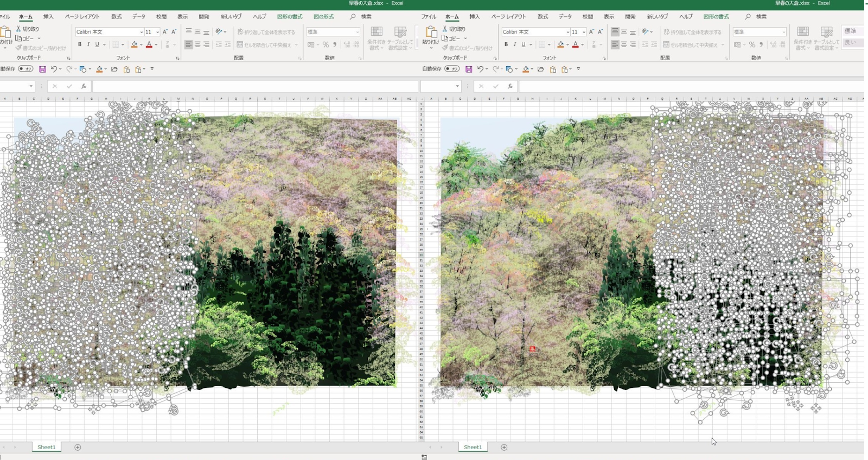Open the 標準 number format dropdown in left window
The image size is (868, 460).
358,32
